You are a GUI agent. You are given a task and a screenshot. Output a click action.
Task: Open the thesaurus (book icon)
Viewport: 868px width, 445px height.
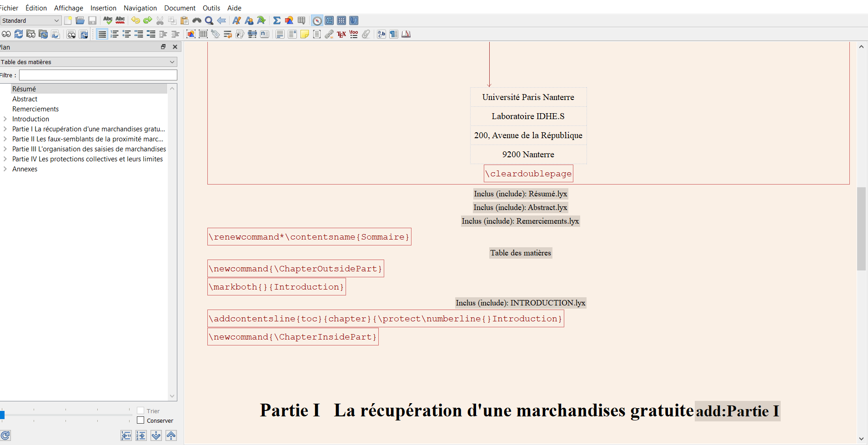pos(406,34)
